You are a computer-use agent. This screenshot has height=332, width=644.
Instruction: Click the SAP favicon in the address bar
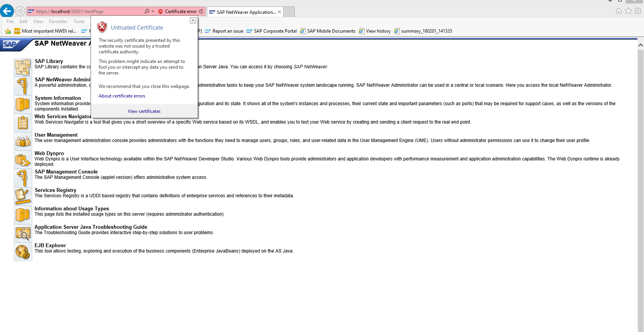point(31,12)
